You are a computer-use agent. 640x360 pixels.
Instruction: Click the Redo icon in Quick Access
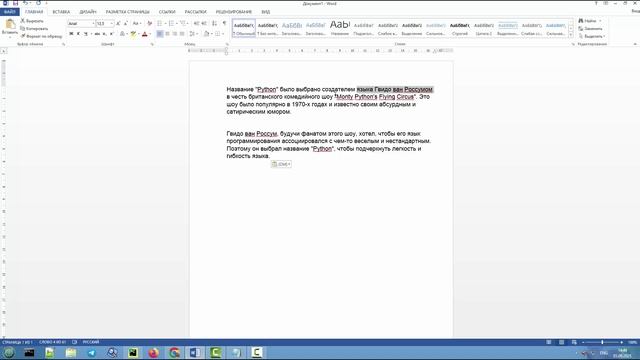[x=38, y=3]
